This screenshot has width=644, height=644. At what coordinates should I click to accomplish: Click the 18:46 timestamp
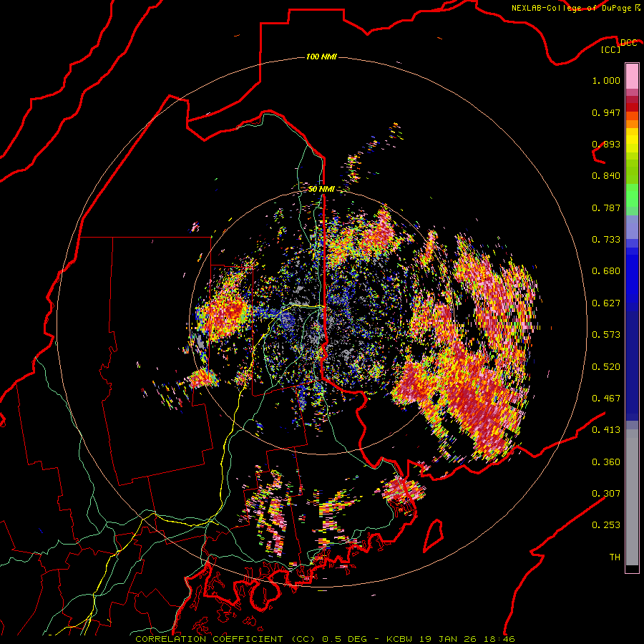tap(499, 639)
